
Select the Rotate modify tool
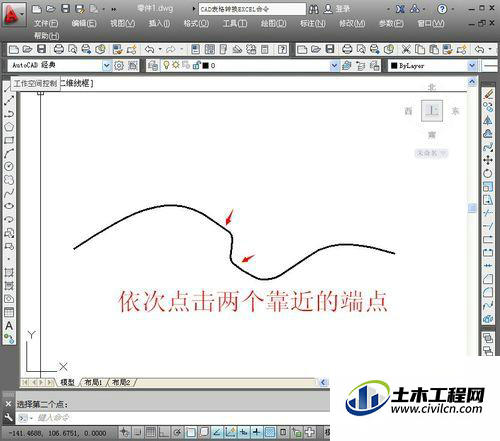[x=488, y=173]
